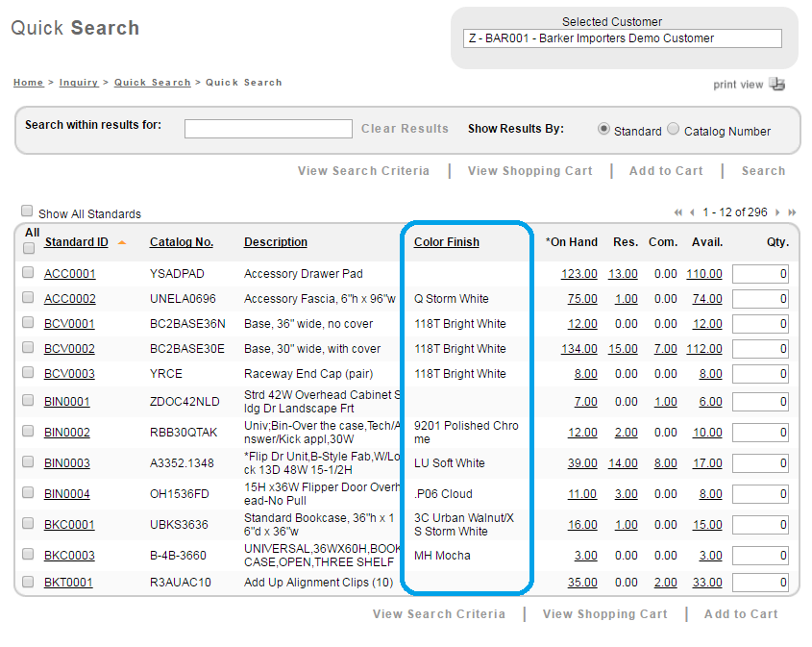The width and height of the screenshot is (812, 647).
Task: Go to the previous results page
Action: pyautogui.click(x=691, y=212)
